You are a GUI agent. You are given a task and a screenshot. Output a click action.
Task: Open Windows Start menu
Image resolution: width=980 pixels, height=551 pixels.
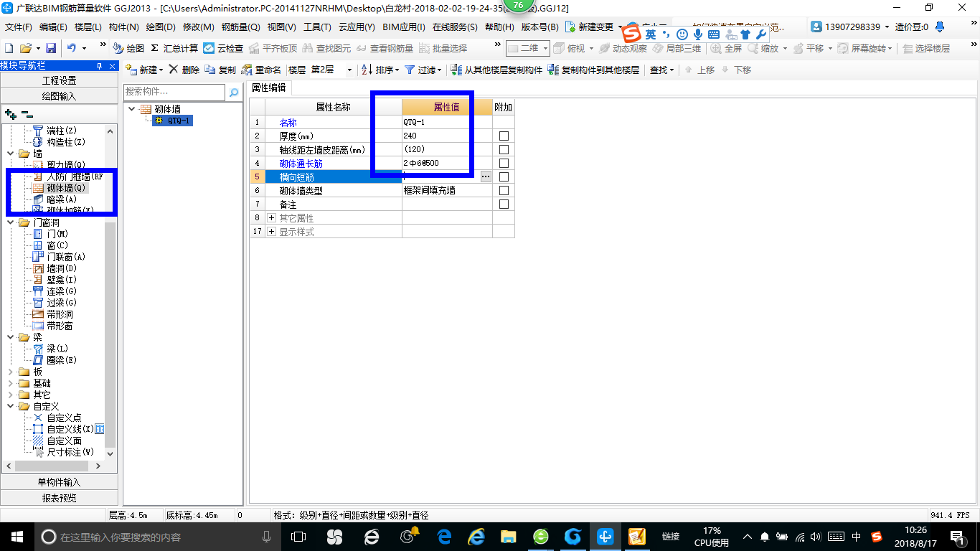[x=17, y=537]
